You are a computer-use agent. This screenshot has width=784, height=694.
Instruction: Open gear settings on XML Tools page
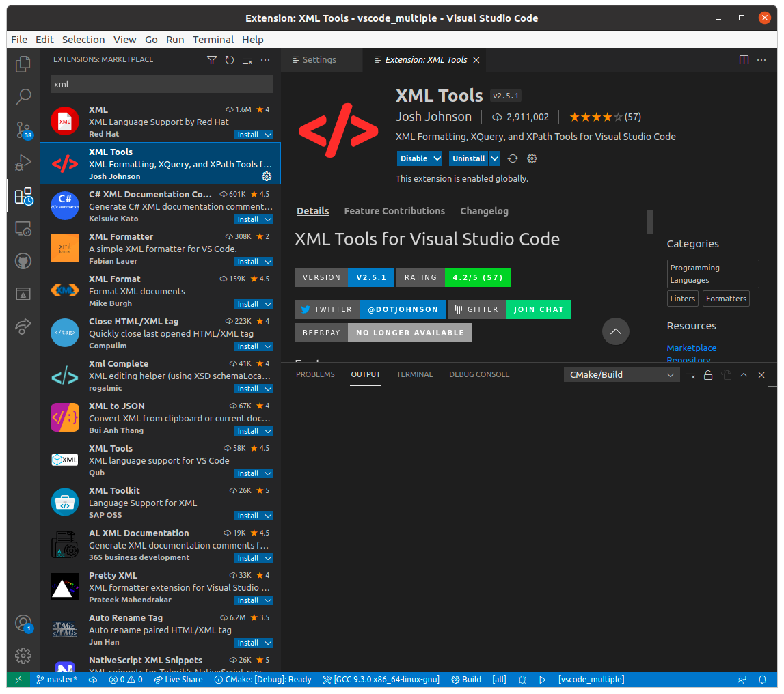tap(532, 158)
